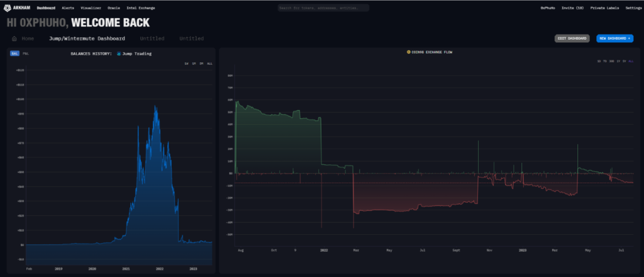Viewport: 644px width, 277px height.
Task: Click the Home house icon
Action: (x=14, y=38)
